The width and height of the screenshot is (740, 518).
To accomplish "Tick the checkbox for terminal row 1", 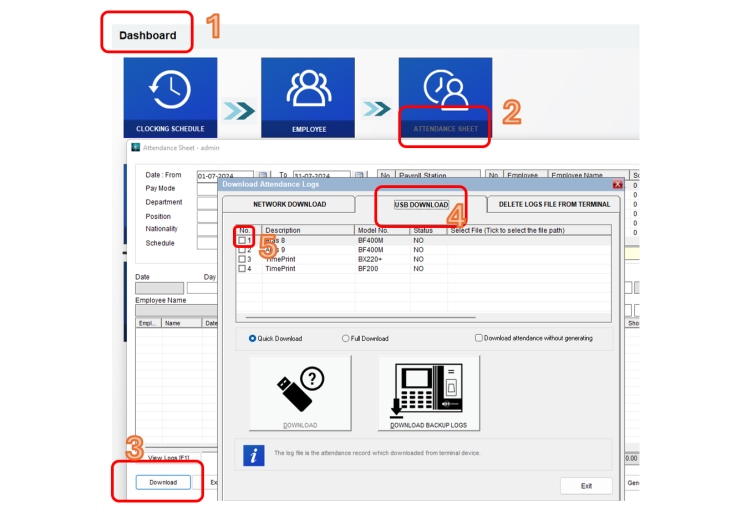I will pyautogui.click(x=242, y=240).
